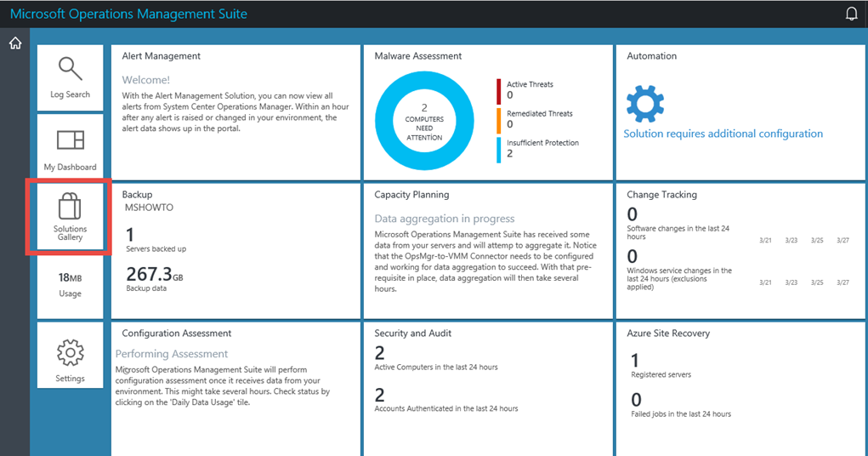Click 'Software changes in the last 24 hours'
Screen dimensions: 868x456
coord(678,232)
